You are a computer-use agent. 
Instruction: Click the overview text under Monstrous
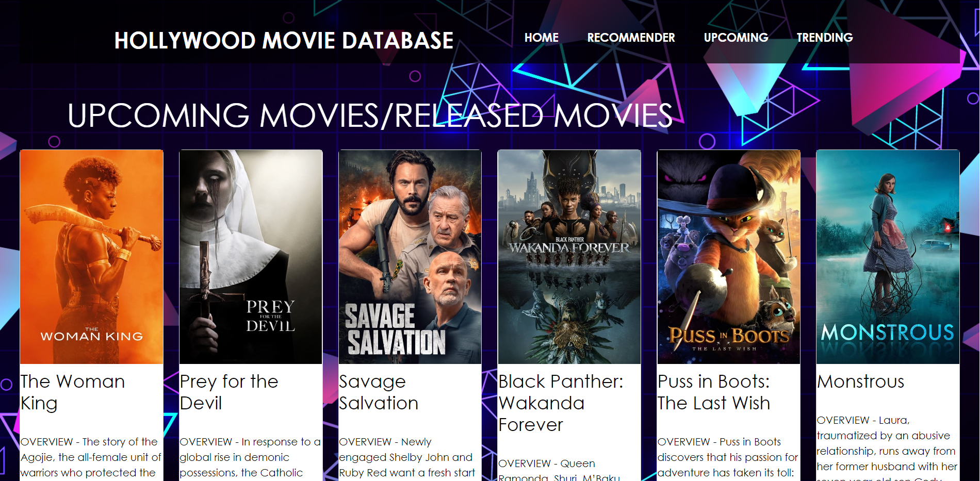pos(887,451)
